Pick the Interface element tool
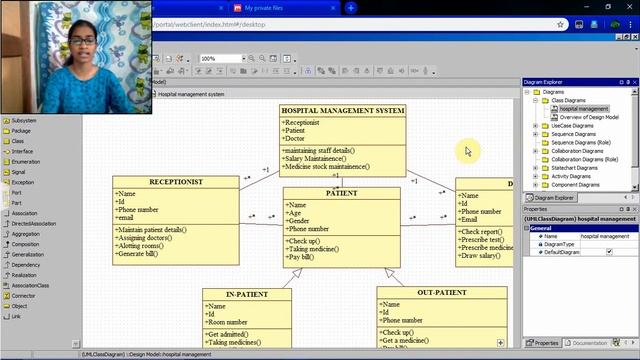This screenshot has width=640, height=360. (x=18, y=151)
